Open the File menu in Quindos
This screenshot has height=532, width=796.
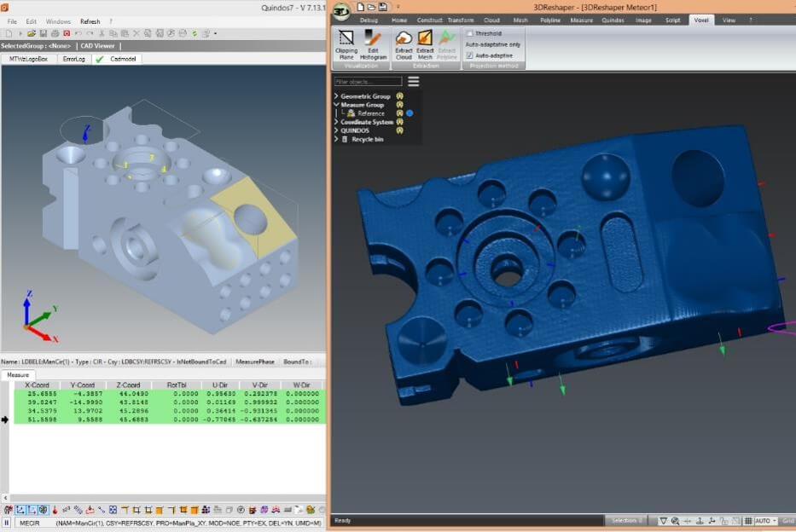pos(12,21)
